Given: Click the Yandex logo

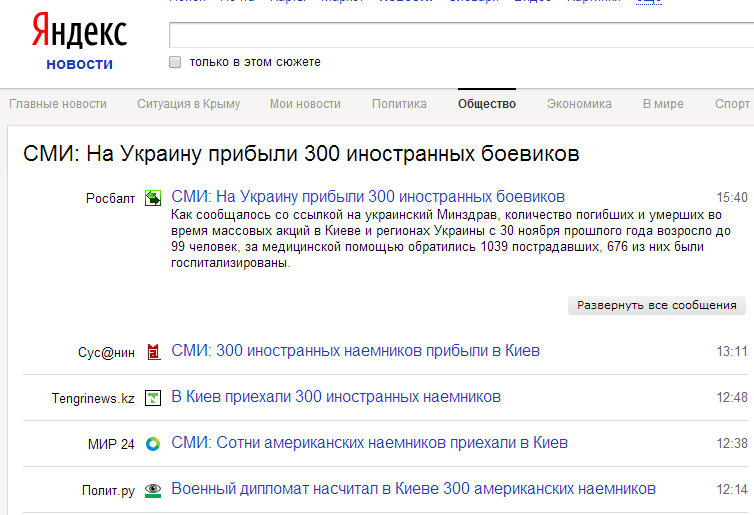Looking at the screenshot, I should tap(79, 31).
